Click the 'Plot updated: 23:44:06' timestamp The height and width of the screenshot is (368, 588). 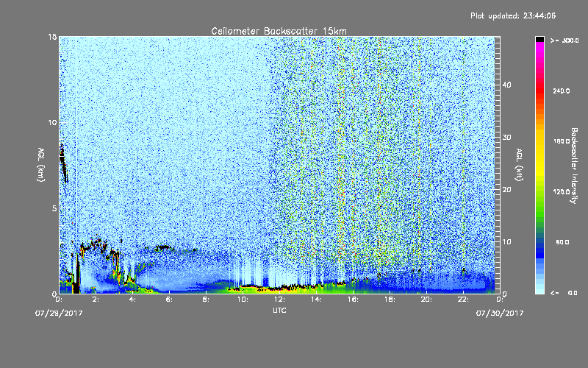(513, 15)
